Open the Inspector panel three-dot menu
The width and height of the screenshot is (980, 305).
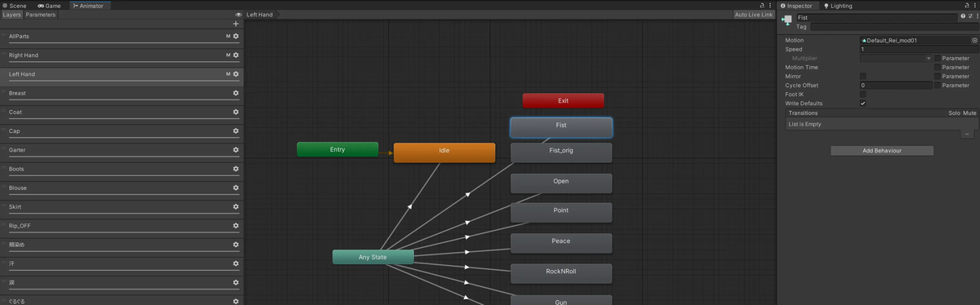[x=974, y=6]
